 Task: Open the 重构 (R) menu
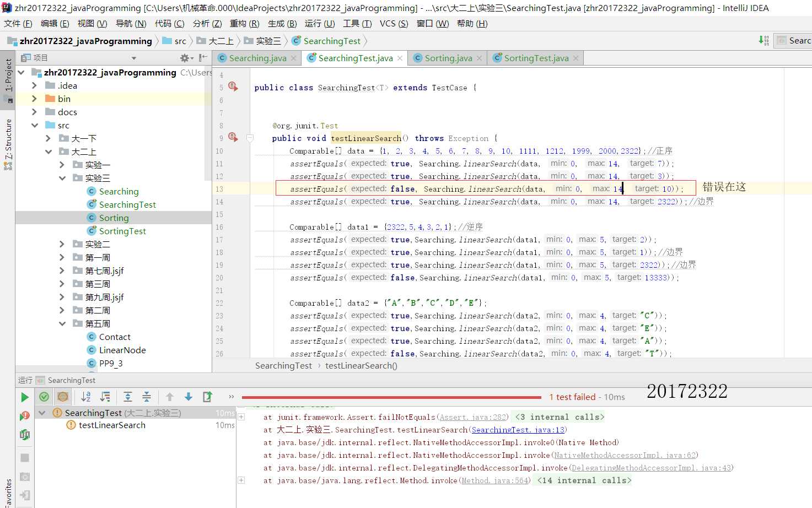[244, 24]
